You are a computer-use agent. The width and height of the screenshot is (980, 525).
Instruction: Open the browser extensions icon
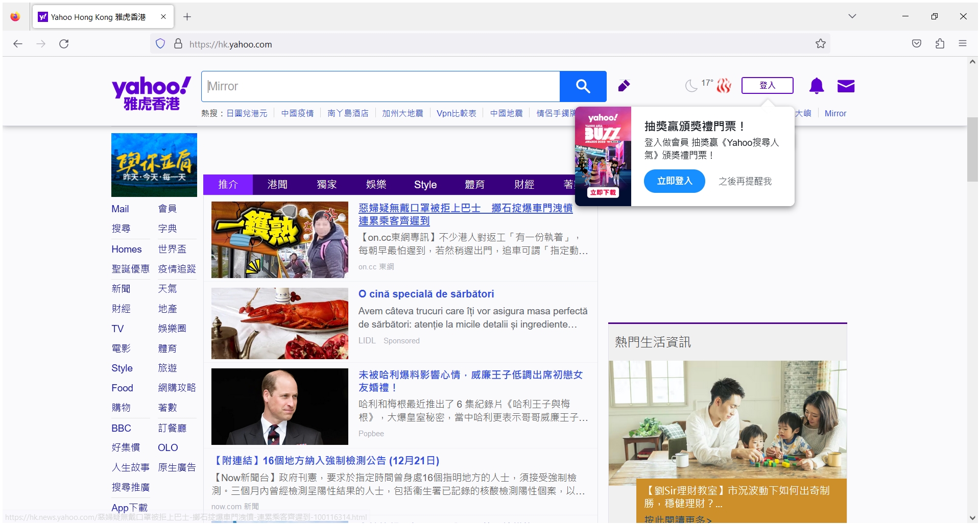(940, 44)
